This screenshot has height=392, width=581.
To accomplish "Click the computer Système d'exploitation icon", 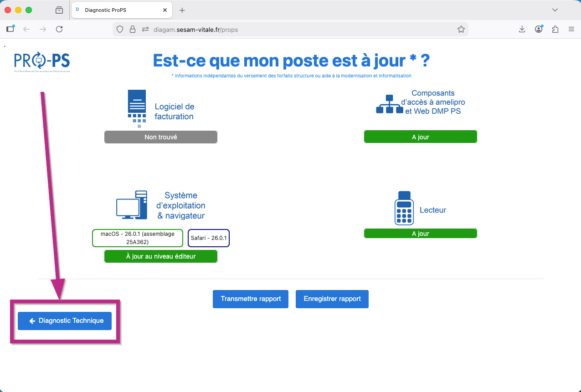I will coord(132,205).
